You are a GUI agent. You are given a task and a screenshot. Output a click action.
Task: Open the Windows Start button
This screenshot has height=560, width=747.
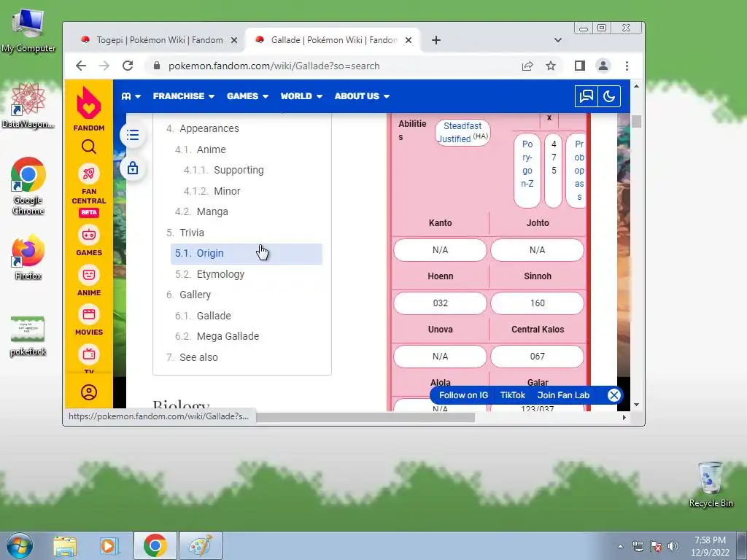pos(20,545)
